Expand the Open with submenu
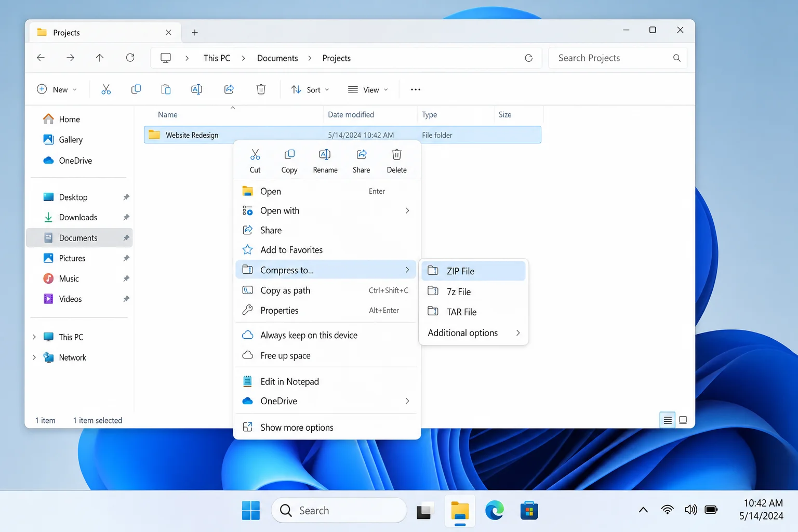 (407, 210)
